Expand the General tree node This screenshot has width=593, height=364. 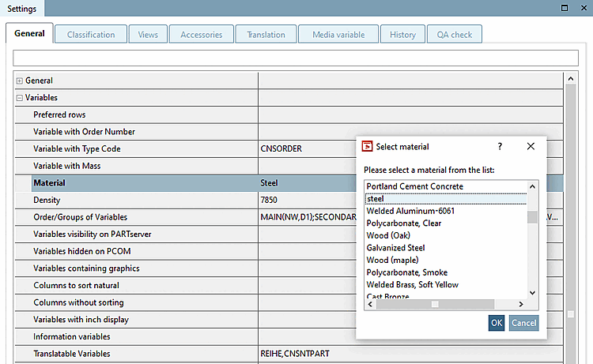pos(19,81)
